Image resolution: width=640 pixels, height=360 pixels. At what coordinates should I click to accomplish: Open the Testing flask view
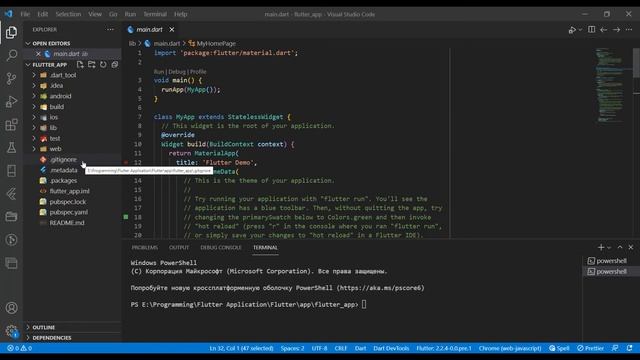(11, 147)
